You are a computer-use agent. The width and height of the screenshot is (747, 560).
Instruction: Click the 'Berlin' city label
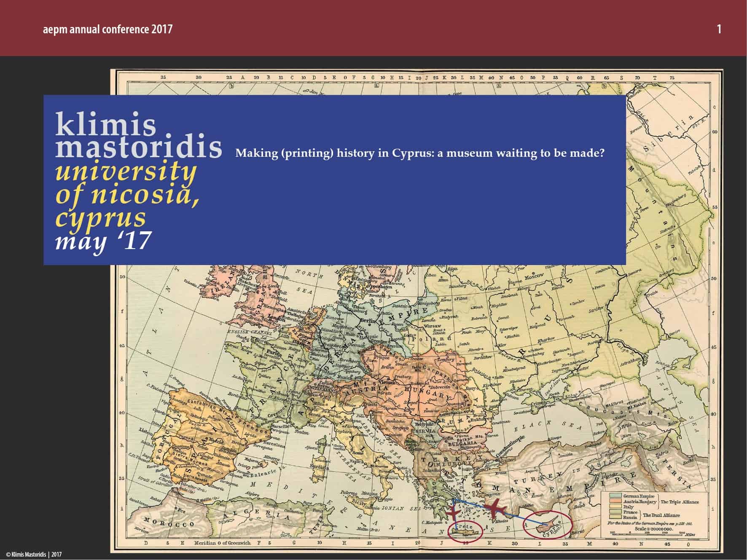pos(368,321)
